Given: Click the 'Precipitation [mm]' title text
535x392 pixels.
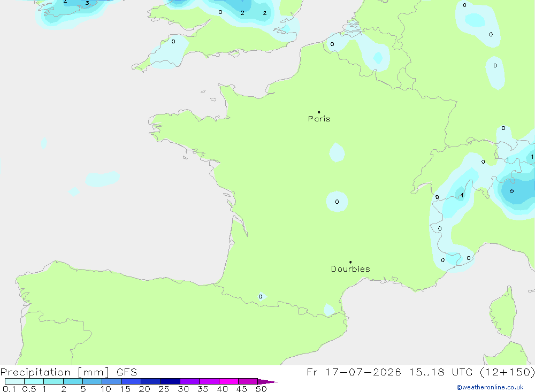Looking at the screenshot, I should click(55, 372).
